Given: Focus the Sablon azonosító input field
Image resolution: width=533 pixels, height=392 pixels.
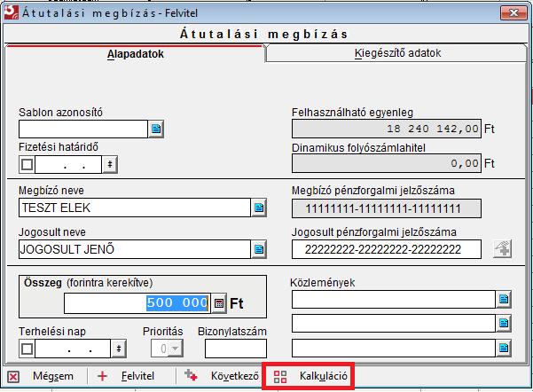Looking at the screenshot, I should coord(83,129).
